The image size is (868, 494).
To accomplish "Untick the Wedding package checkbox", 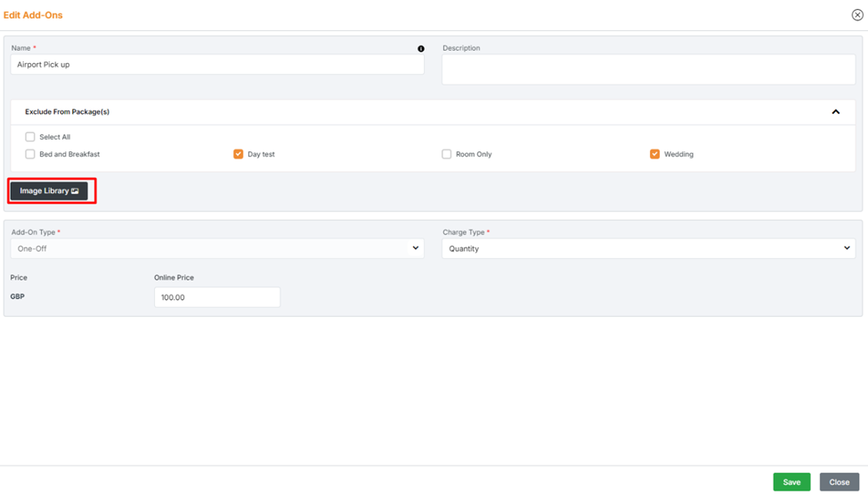I will pos(655,154).
